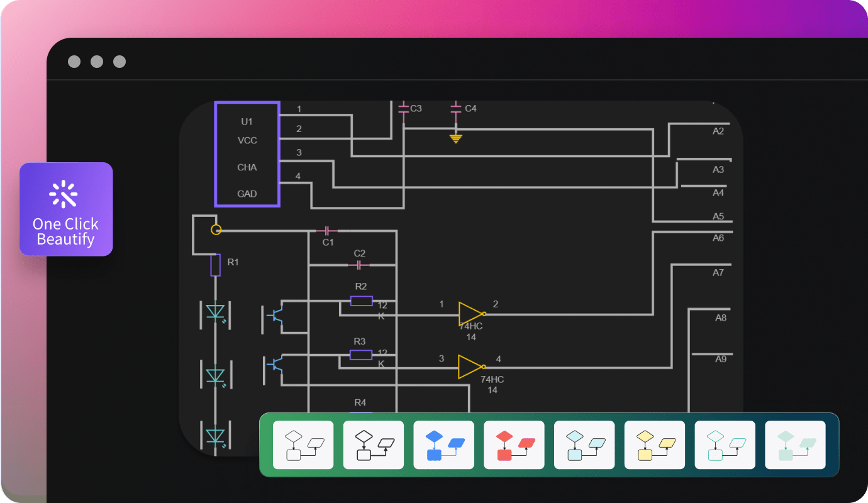Click capacitor C3 in the schematic
Image resolution: width=868 pixels, height=503 pixels.
[x=403, y=108]
